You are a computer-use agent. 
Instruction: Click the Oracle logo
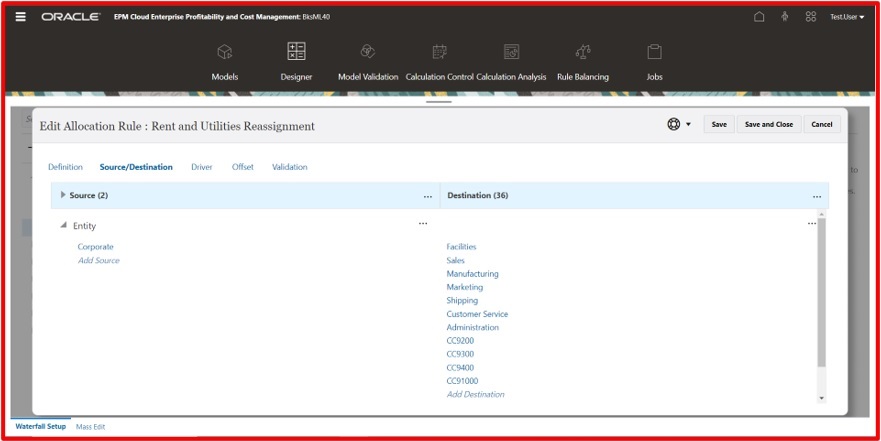coord(71,17)
